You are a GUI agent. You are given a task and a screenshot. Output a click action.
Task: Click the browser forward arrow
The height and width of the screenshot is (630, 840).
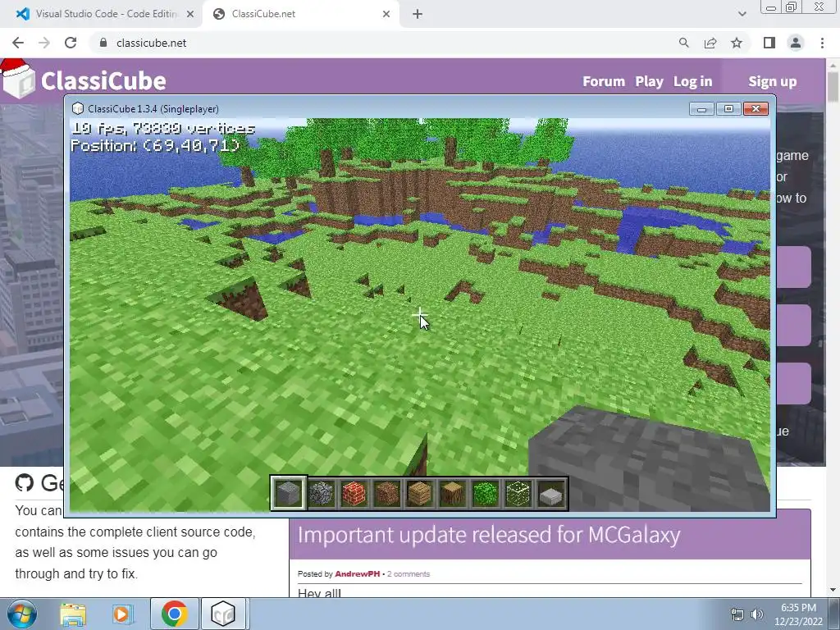click(x=44, y=43)
